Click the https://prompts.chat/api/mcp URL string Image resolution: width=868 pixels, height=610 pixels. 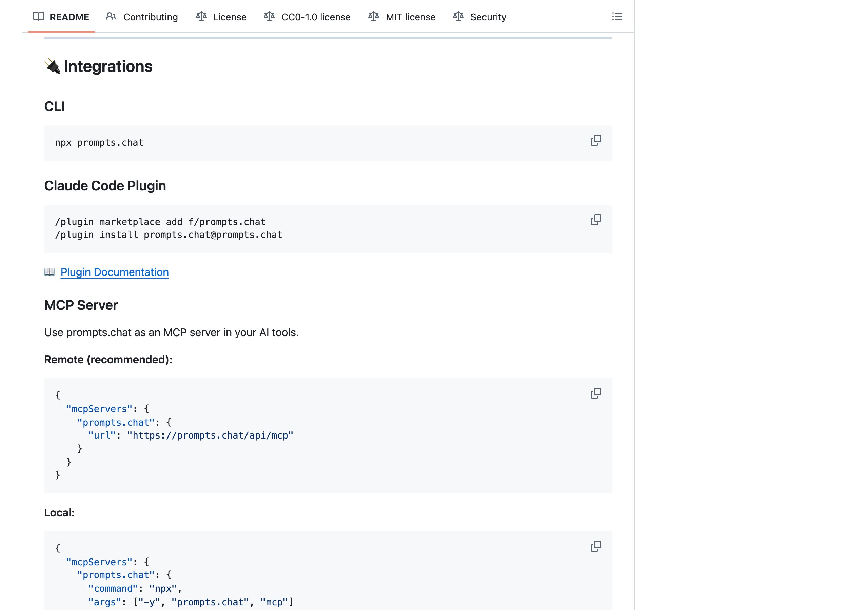click(210, 435)
